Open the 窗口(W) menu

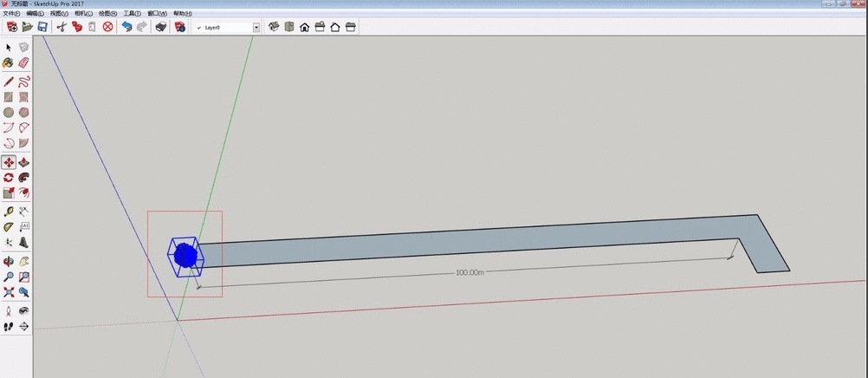(157, 14)
